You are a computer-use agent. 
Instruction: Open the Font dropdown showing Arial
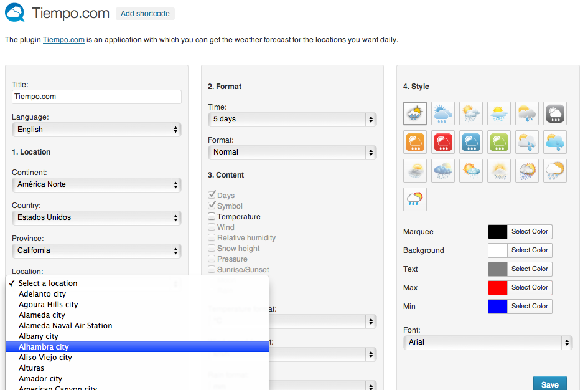pos(488,342)
